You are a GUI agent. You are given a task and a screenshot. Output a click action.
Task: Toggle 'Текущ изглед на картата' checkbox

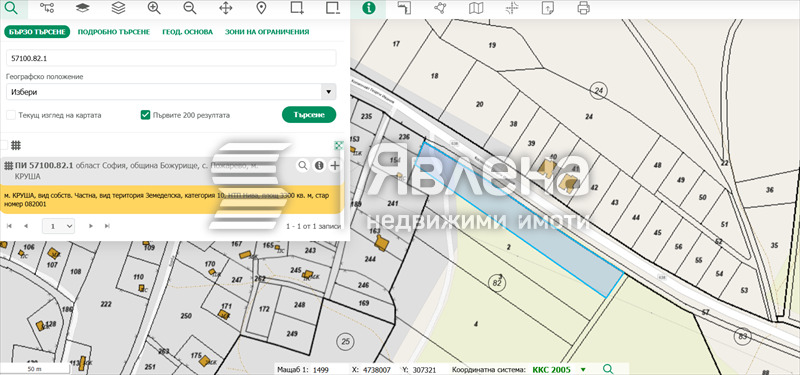[11, 115]
